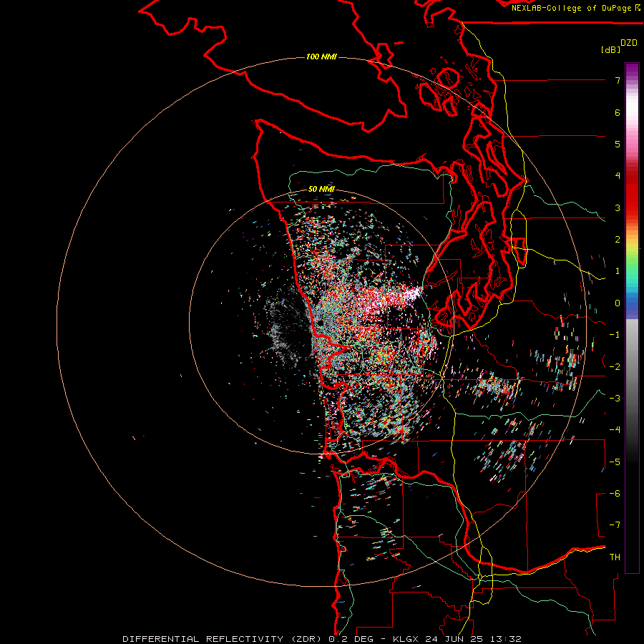Click the 7 dB value on color scale
This screenshot has height=644, width=644.
(618, 80)
